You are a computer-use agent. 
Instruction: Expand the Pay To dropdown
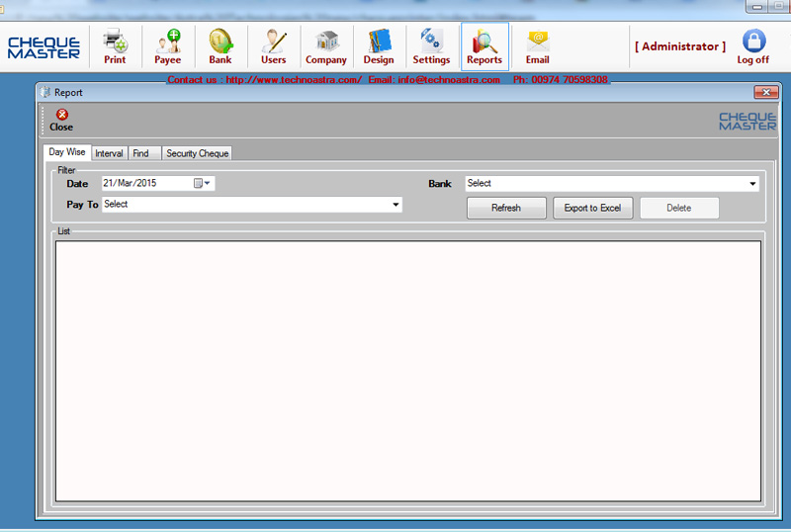click(x=396, y=205)
